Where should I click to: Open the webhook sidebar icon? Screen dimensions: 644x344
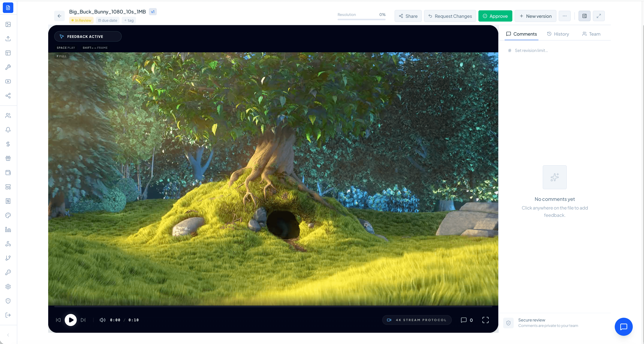[x=8, y=244]
